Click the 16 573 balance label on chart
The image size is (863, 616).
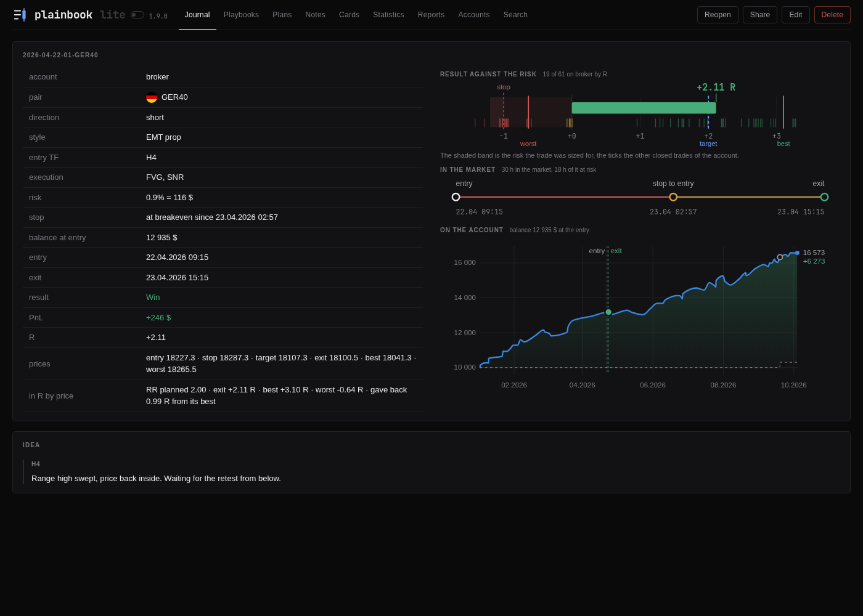(814, 253)
